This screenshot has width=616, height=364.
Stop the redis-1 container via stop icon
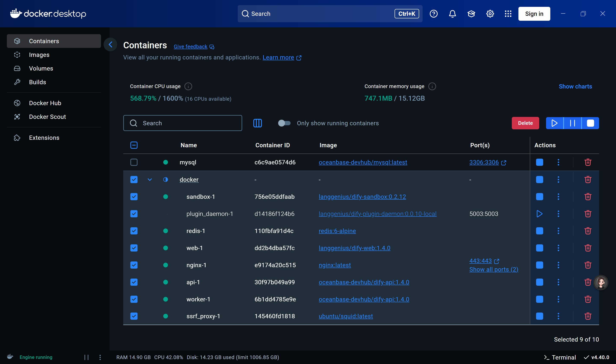[x=539, y=231]
